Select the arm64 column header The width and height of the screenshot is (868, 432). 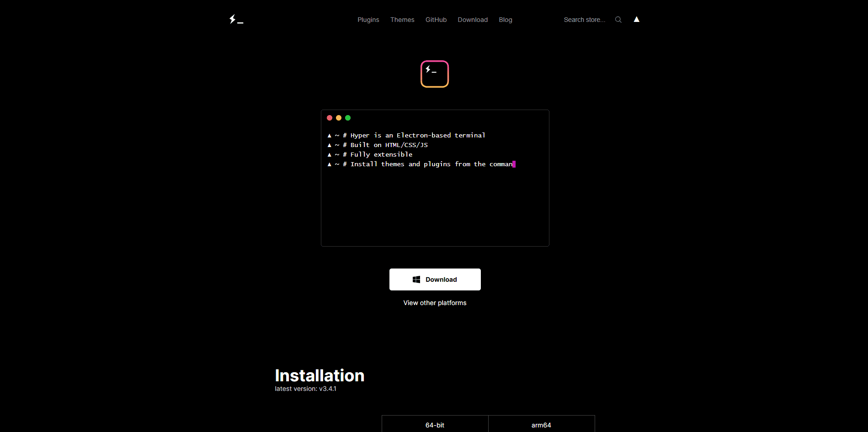coord(541,425)
